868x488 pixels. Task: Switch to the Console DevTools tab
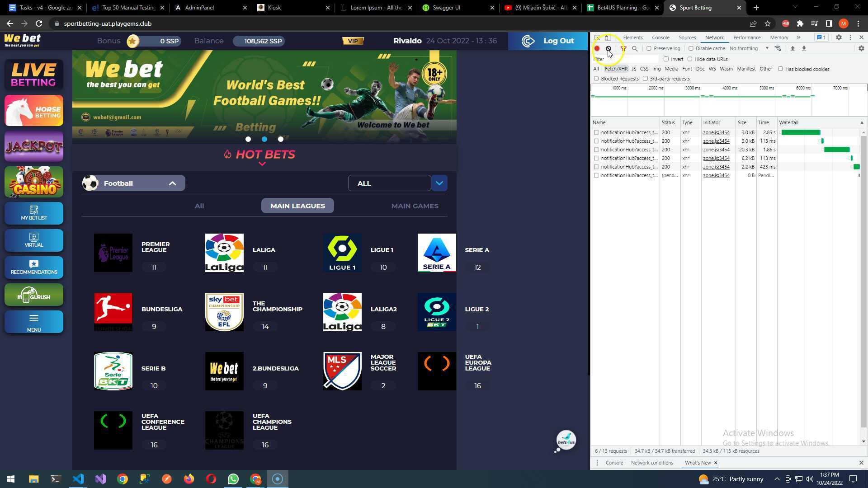(x=660, y=38)
